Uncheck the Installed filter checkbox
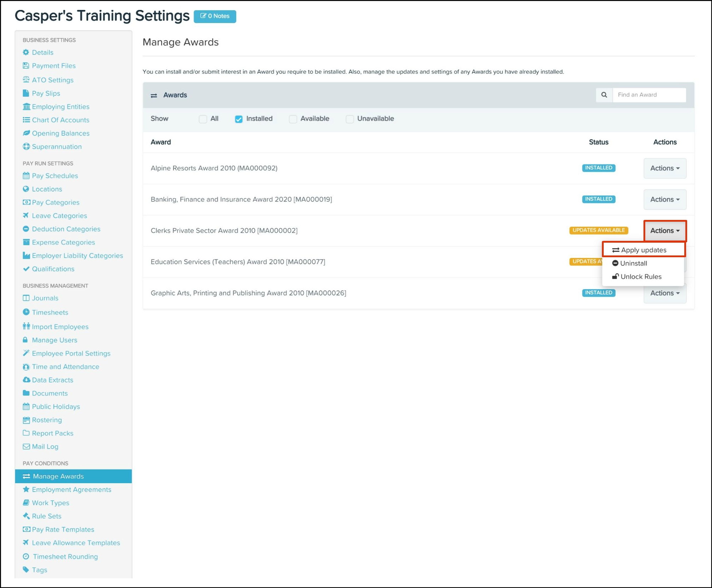The image size is (712, 588). (x=239, y=119)
